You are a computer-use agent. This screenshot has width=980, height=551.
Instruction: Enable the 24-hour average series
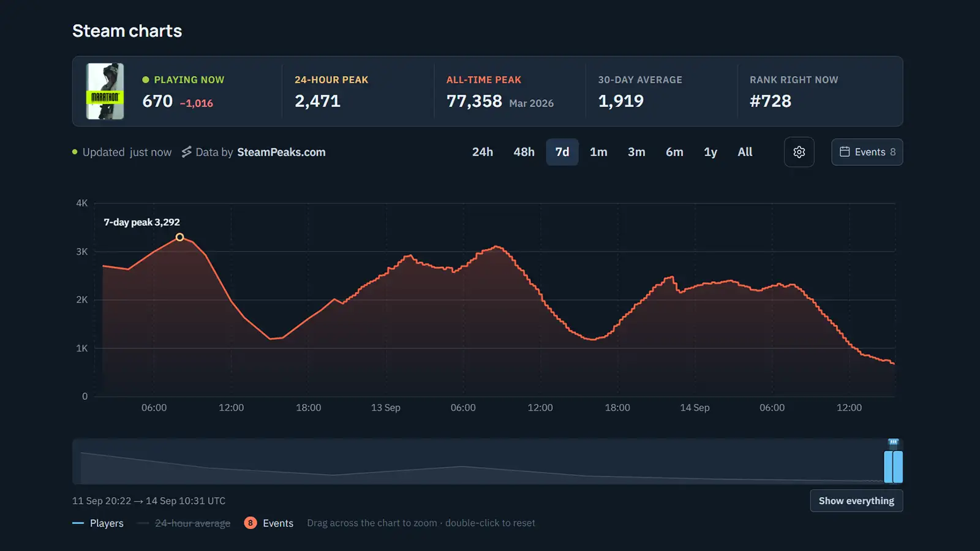[184, 523]
